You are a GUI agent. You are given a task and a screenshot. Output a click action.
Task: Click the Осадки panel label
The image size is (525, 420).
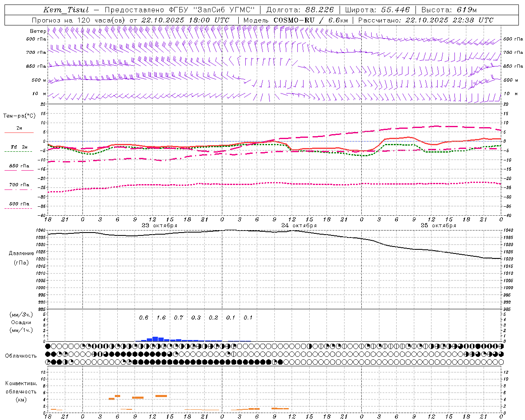(21, 322)
